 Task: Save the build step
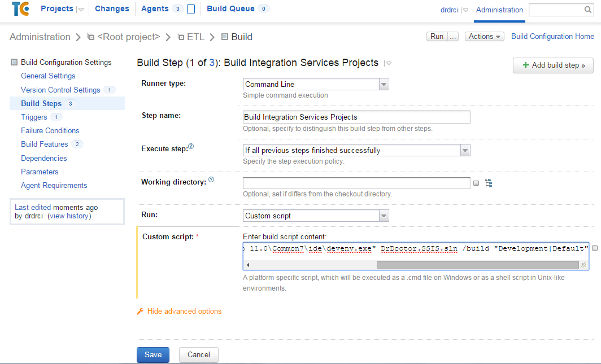tap(153, 355)
